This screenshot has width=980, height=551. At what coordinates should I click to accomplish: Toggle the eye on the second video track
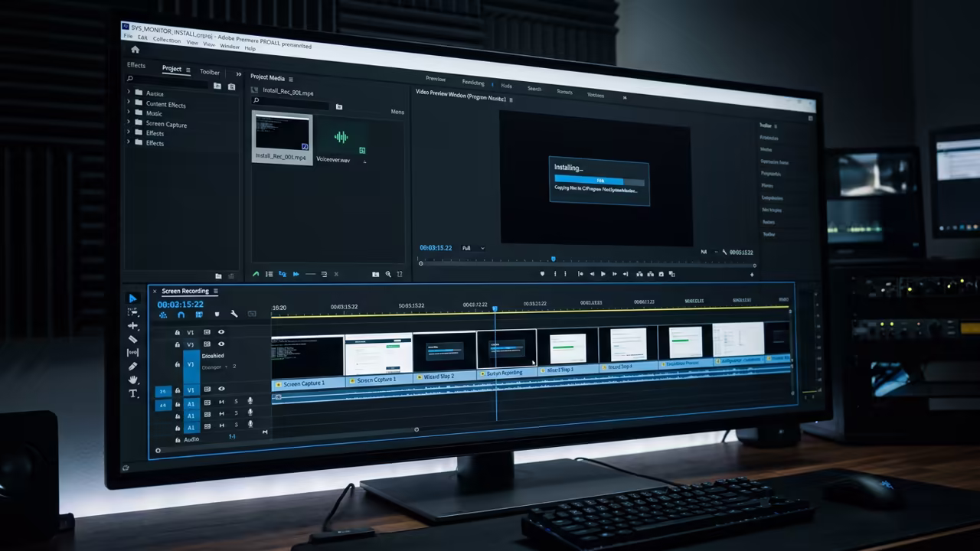click(221, 344)
